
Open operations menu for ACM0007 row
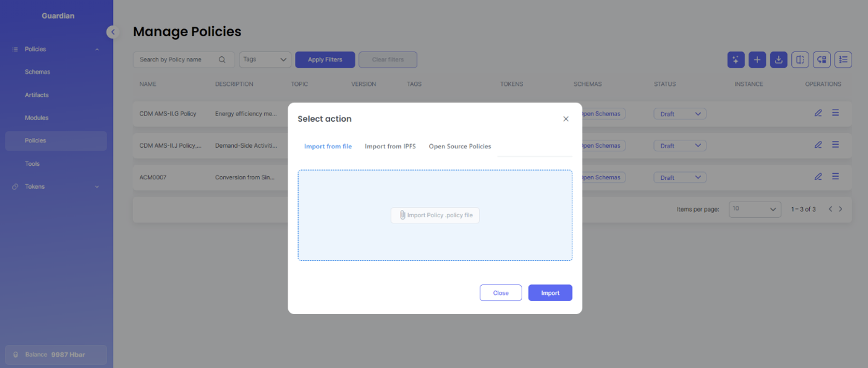[x=835, y=177]
